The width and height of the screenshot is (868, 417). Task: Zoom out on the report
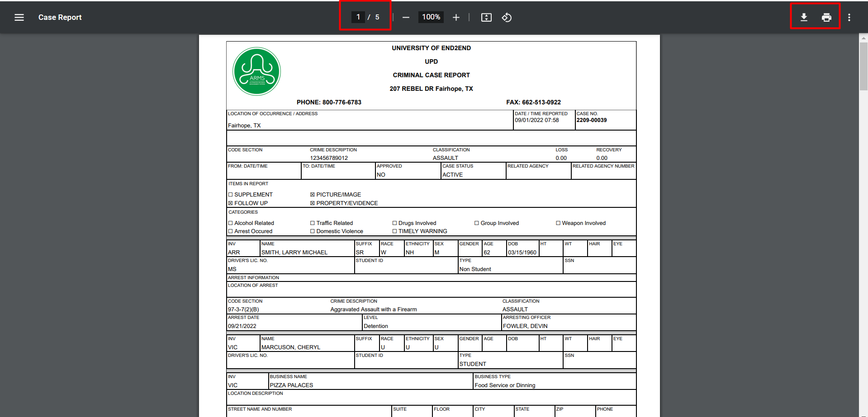pos(406,17)
